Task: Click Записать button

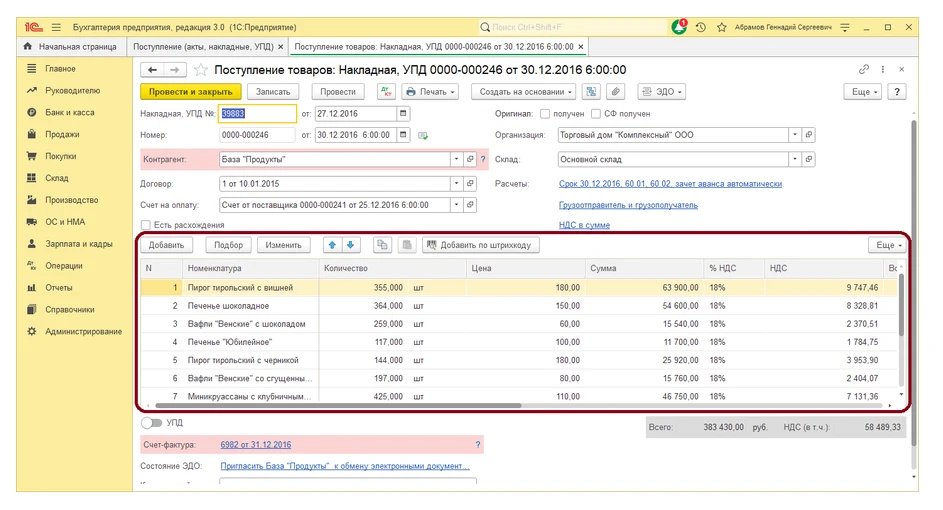Action: (x=273, y=92)
